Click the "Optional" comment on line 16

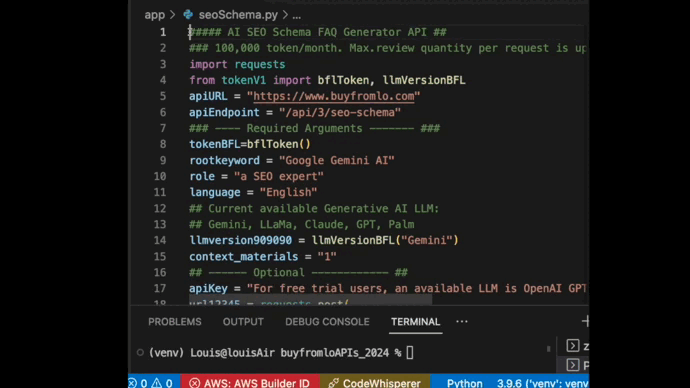click(279, 272)
